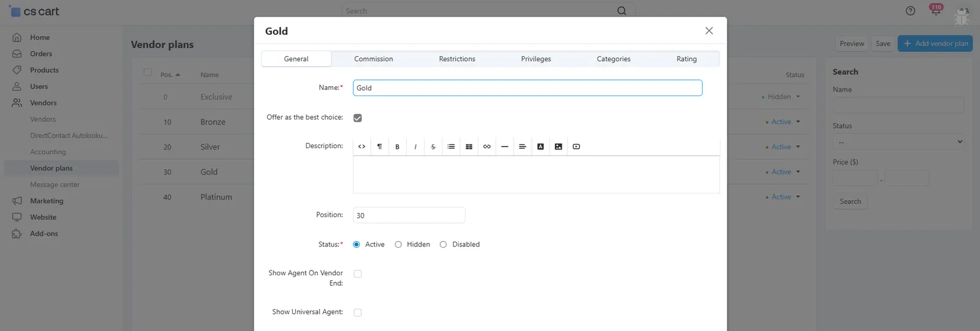Uncheck Offer as the best choice
This screenshot has width=980, height=331.
coord(358,117)
